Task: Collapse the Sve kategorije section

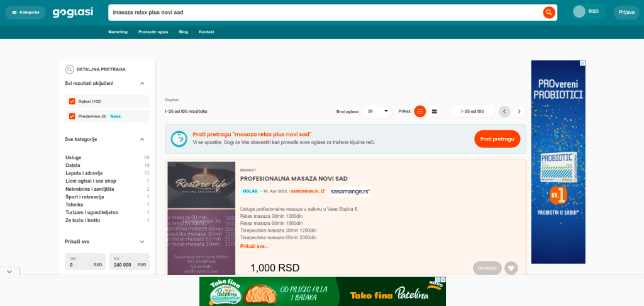Action: pos(142,139)
